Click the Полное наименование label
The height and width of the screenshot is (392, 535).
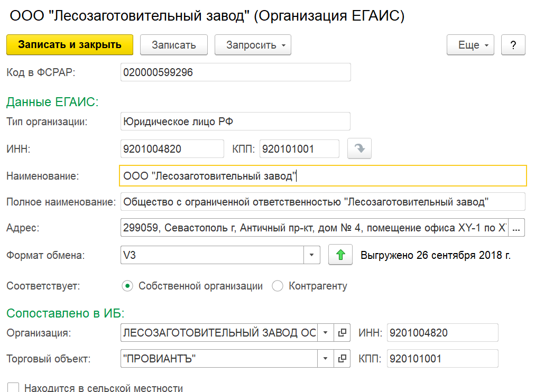(61, 202)
